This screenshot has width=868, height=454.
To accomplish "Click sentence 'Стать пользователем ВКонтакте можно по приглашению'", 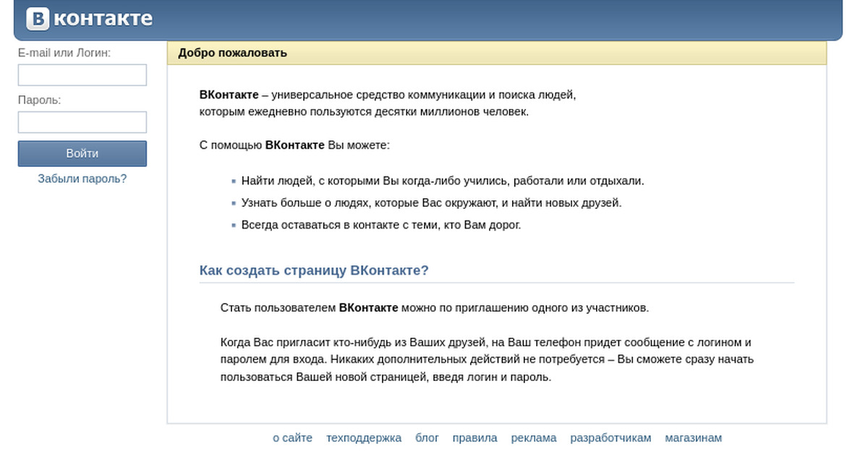I will (x=435, y=308).
